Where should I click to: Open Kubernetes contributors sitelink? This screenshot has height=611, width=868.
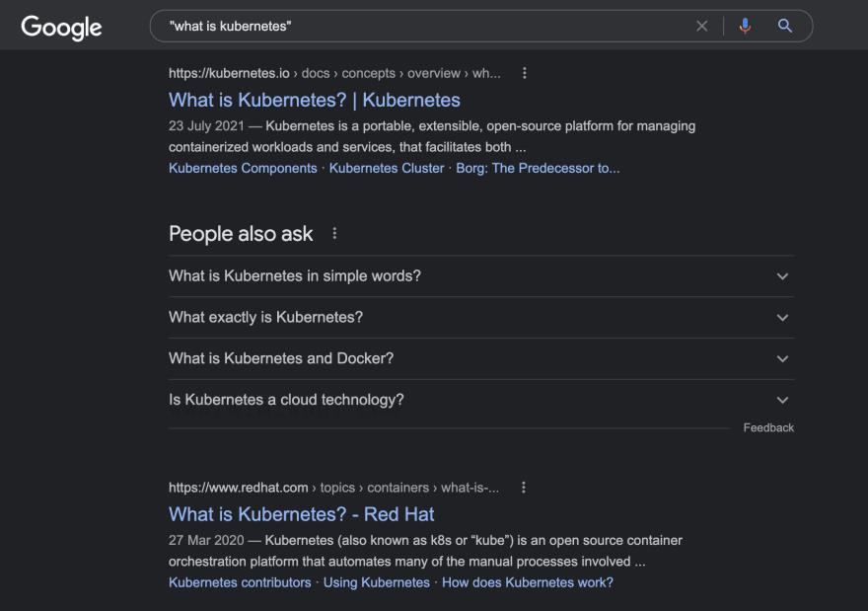[x=240, y=582]
